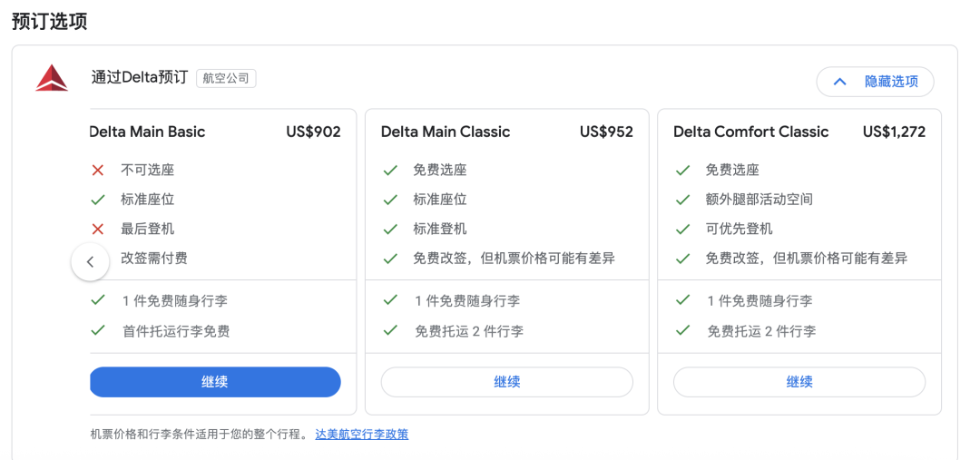This screenshot has width=980, height=460.
Task: Click the red X beside 最后登机
Action: (x=98, y=229)
